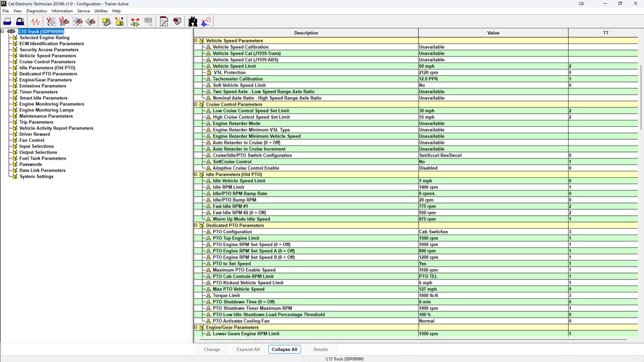Open the Utilities menu

(101, 11)
